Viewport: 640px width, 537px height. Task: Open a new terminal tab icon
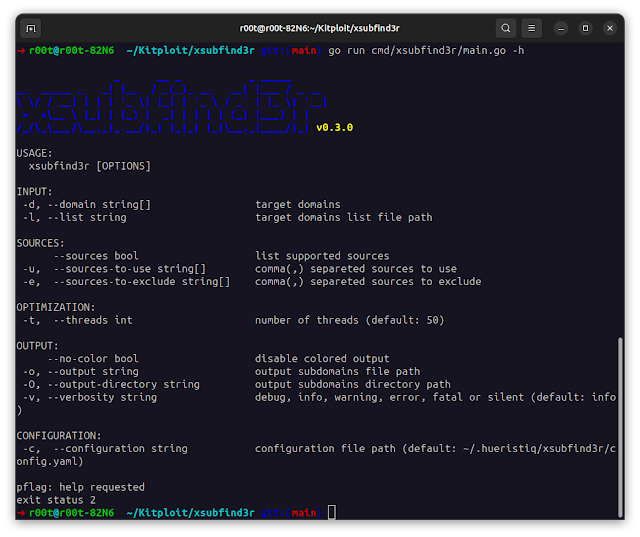31,28
